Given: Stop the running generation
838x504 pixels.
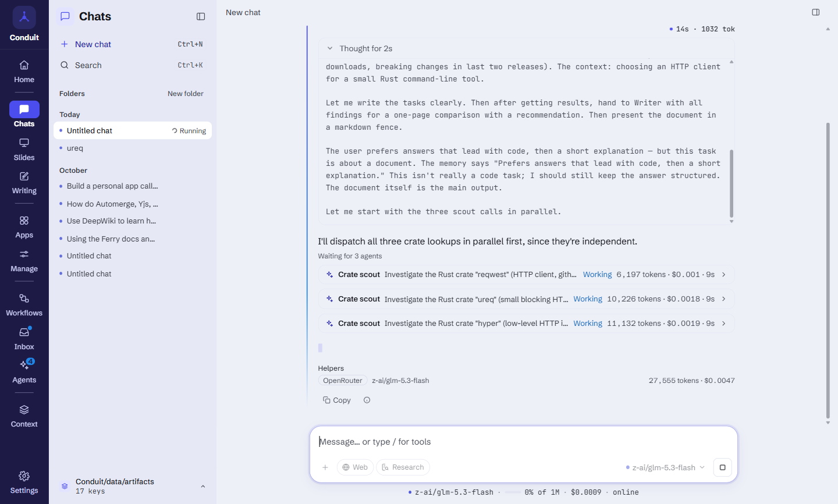Looking at the screenshot, I should click(722, 467).
